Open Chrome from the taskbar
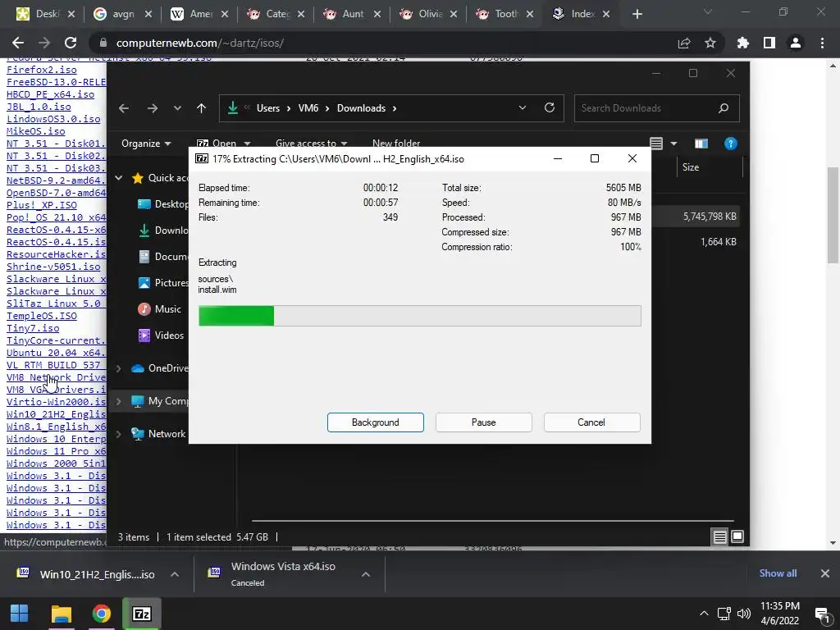This screenshot has width=840, height=630. pyautogui.click(x=101, y=614)
